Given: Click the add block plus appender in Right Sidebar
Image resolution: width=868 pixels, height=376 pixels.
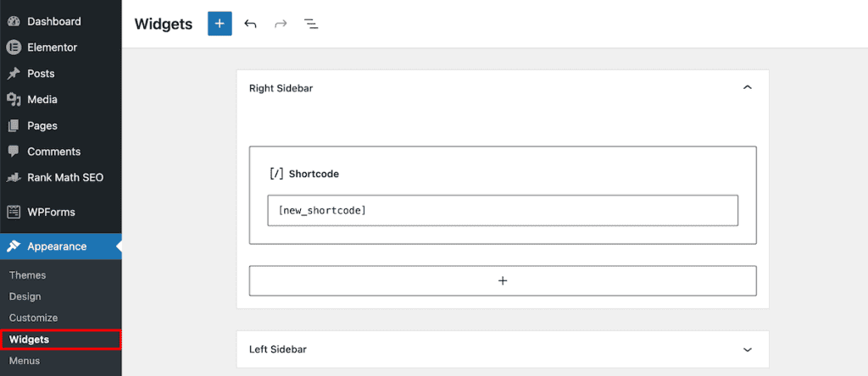Looking at the screenshot, I should pyautogui.click(x=503, y=281).
